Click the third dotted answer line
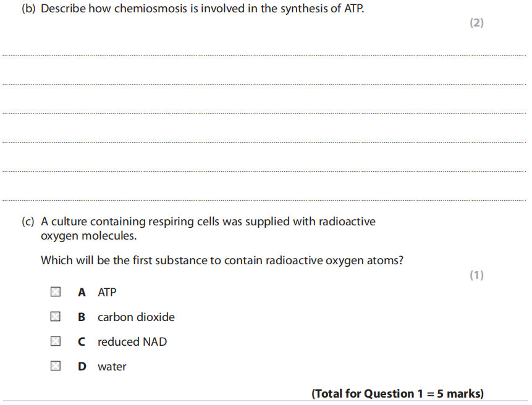 click(264, 113)
